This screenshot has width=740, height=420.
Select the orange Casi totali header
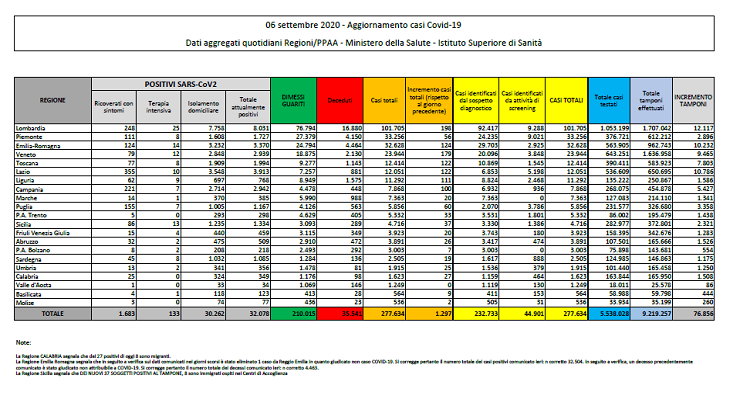pyautogui.click(x=381, y=101)
